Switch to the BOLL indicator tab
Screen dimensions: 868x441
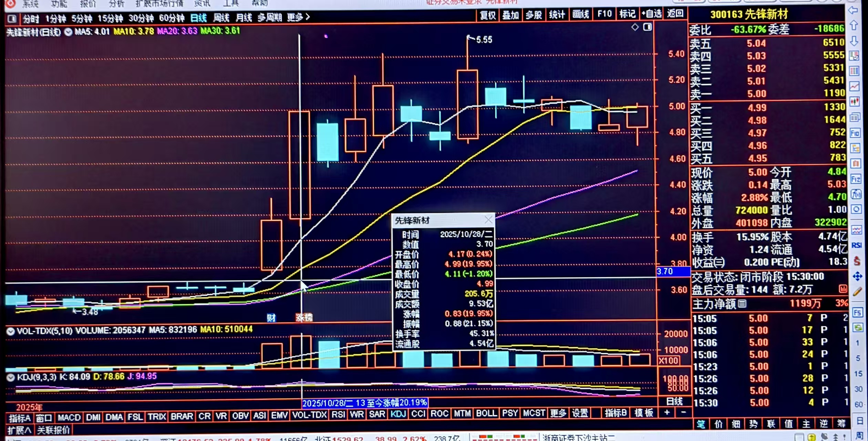click(x=486, y=413)
